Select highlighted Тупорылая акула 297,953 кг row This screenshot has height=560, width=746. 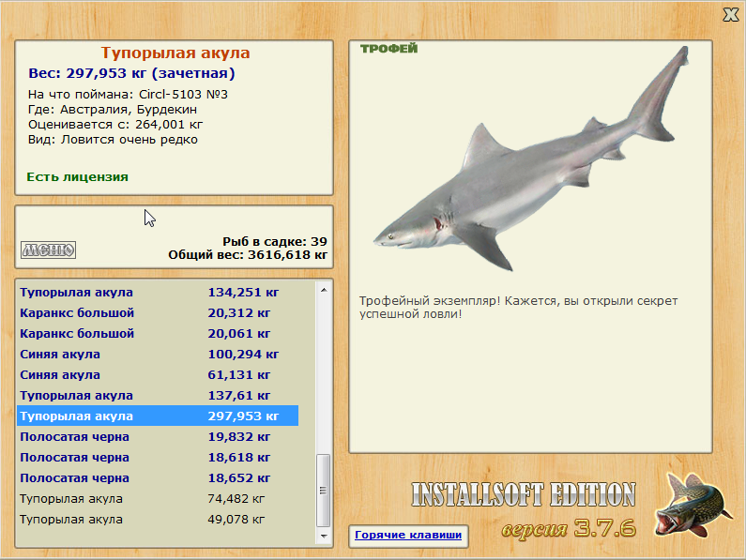(158, 416)
